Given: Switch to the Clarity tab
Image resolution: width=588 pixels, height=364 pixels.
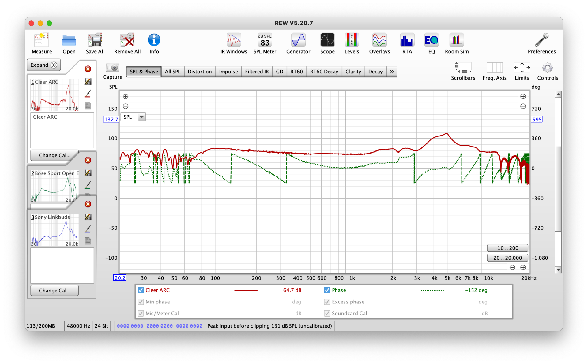Looking at the screenshot, I should pos(353,72).
